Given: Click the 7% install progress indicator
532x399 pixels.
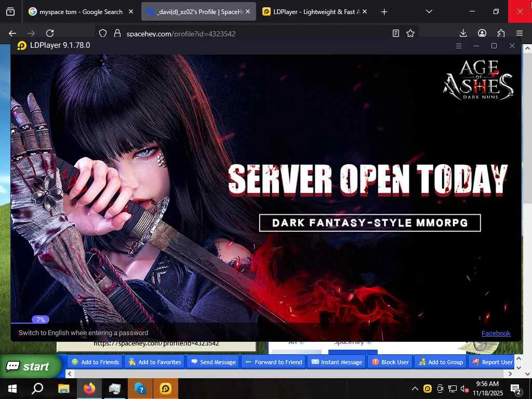Looking at the screenshot, I should [41, 320].
